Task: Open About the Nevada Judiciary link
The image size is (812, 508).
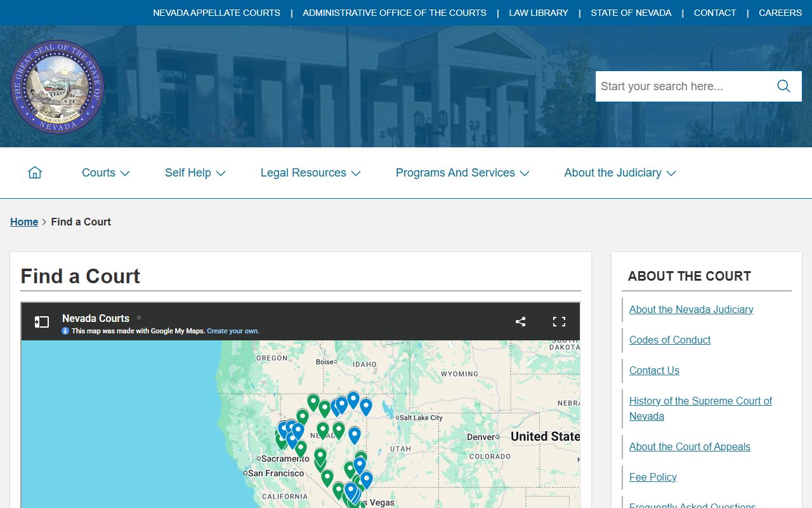Action: pyautogui.click(x=691, y=309)
